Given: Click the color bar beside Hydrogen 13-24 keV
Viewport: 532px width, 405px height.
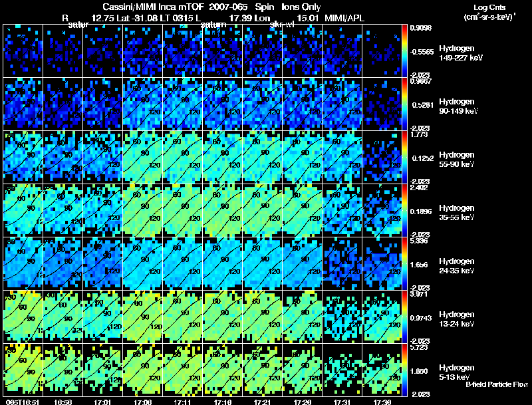Looking at the screenshot, I should coord(404,317).
